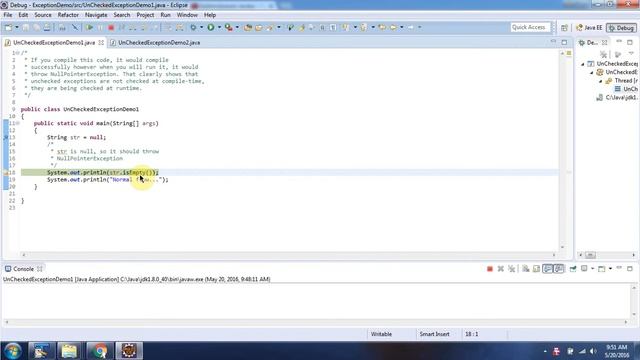Viewport: 640px width, 360px height.
Task: Open the New dropdown arrow in toolbar
Action: [17, 27]
